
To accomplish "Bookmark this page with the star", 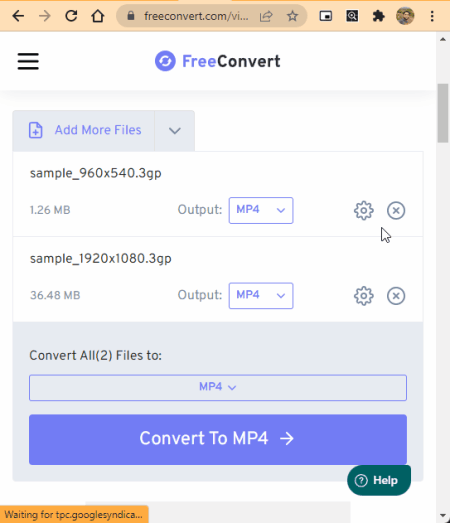I will pyautogui.click(x=293, y=16).
